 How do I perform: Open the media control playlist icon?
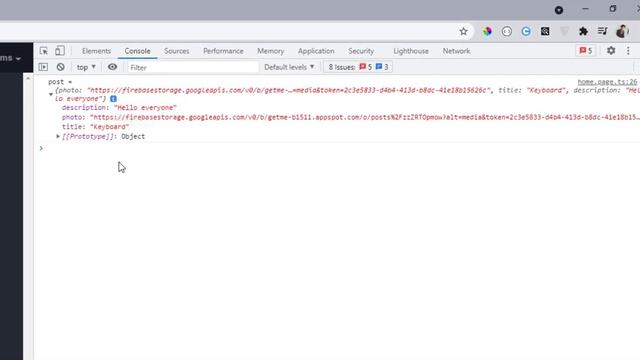click(602, 31)
